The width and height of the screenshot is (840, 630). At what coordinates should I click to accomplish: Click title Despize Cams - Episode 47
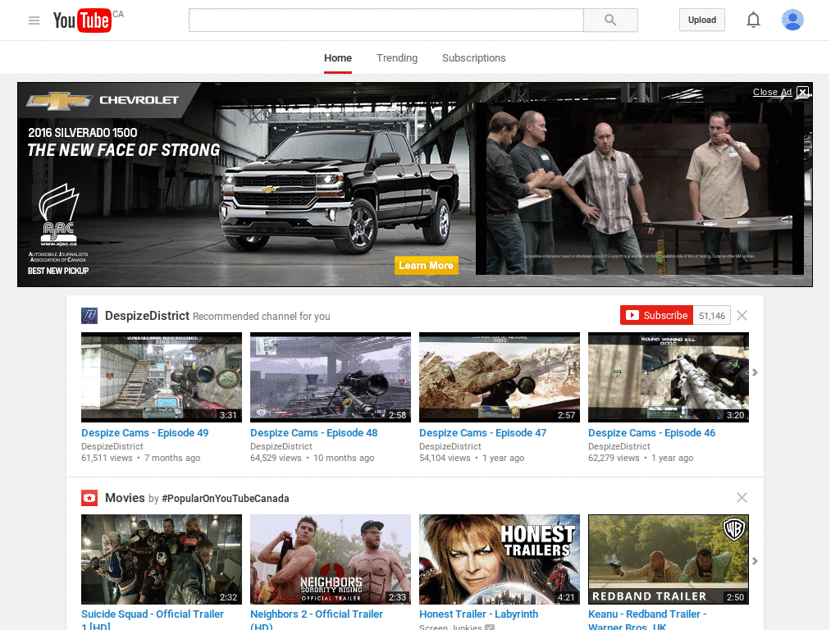[x=482, y=433]
